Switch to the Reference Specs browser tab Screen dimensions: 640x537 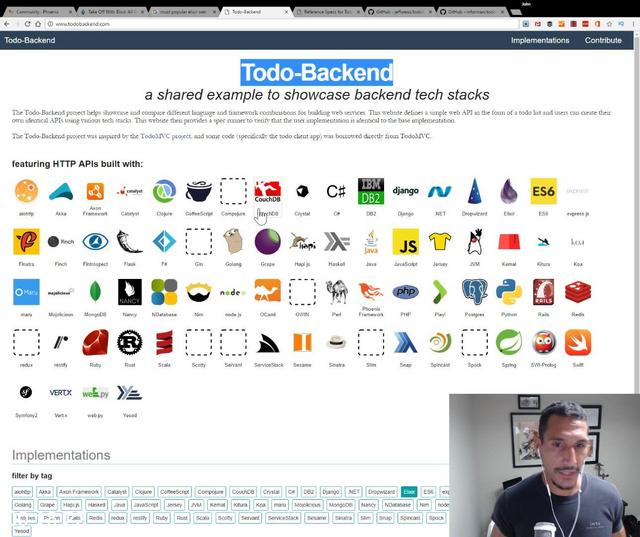pyautogui.click(x=327, y=12)
